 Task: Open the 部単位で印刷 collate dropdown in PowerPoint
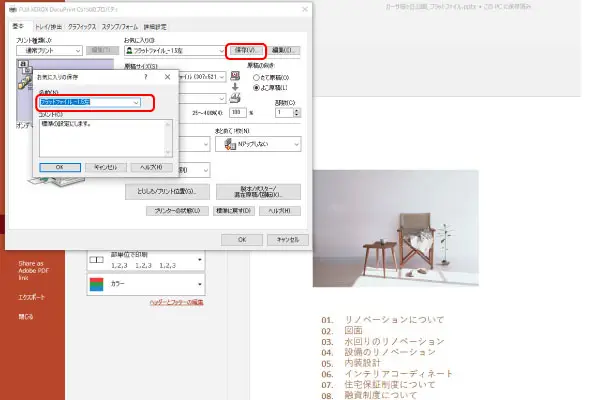pos(146,260)
